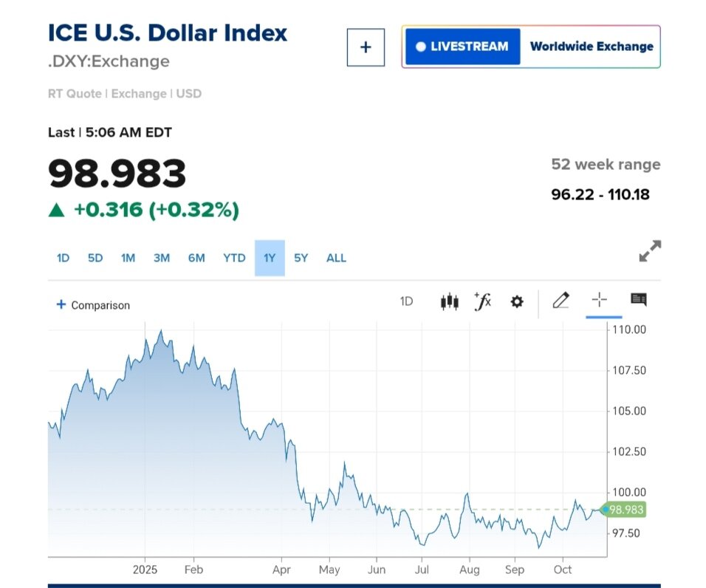Open Worldwide Exchange show link
Image resolution: width=706 pixels, height=588 pixels.
tap(592, 47)
